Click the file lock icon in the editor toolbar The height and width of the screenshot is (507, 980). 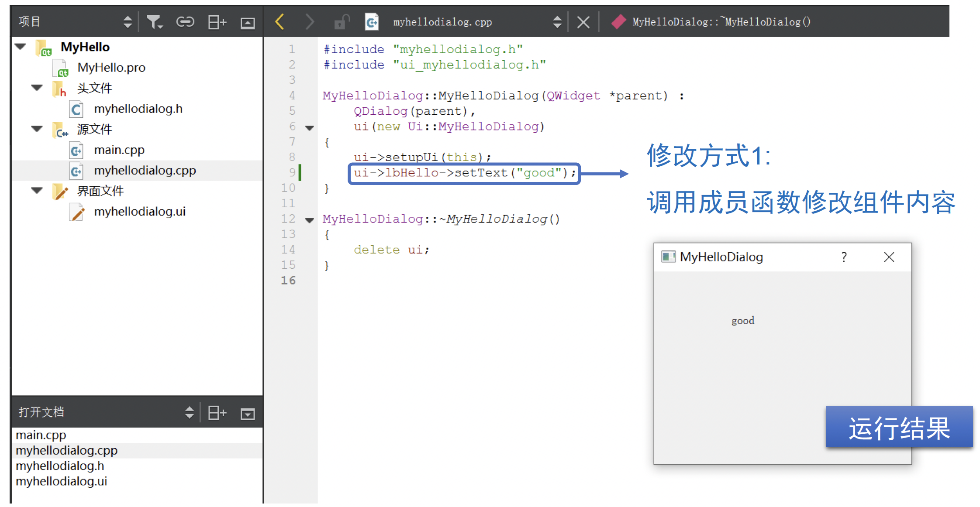click(342, 22)
